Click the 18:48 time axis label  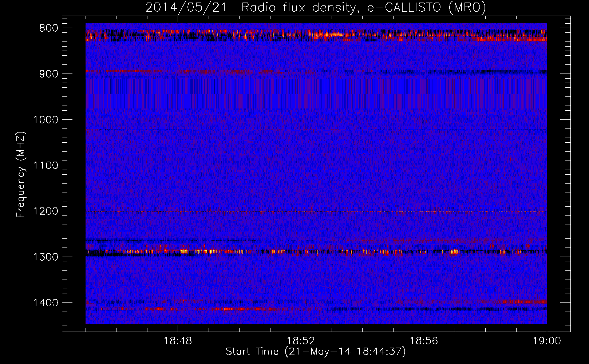coord(178,341)
